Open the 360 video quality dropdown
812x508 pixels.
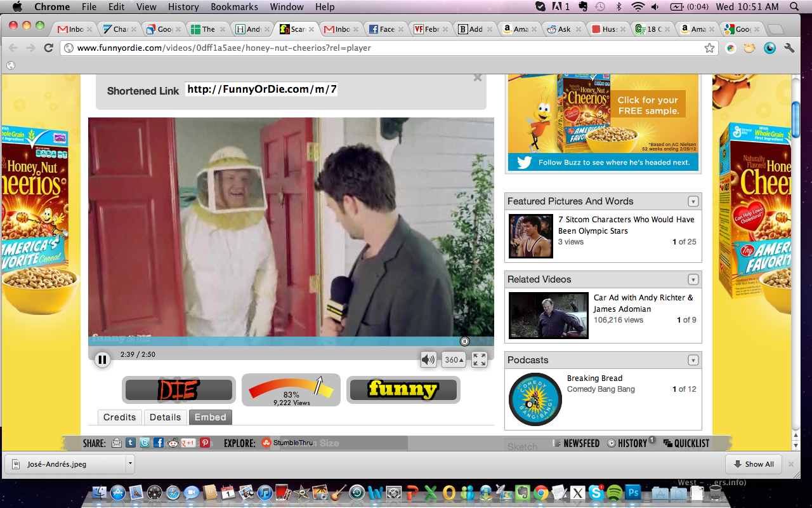point(454,360)
